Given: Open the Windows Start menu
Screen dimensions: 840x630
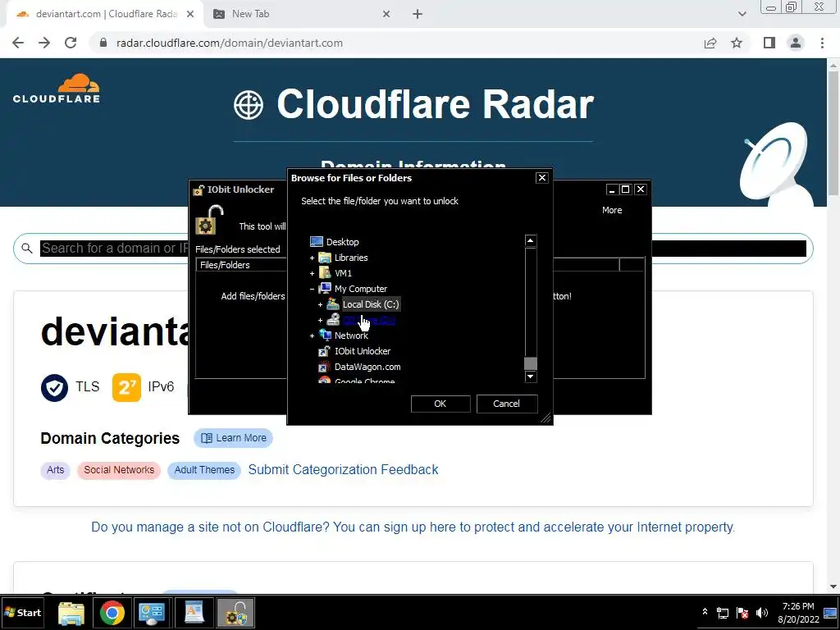Looking at the screenshot, I should 22,613.
